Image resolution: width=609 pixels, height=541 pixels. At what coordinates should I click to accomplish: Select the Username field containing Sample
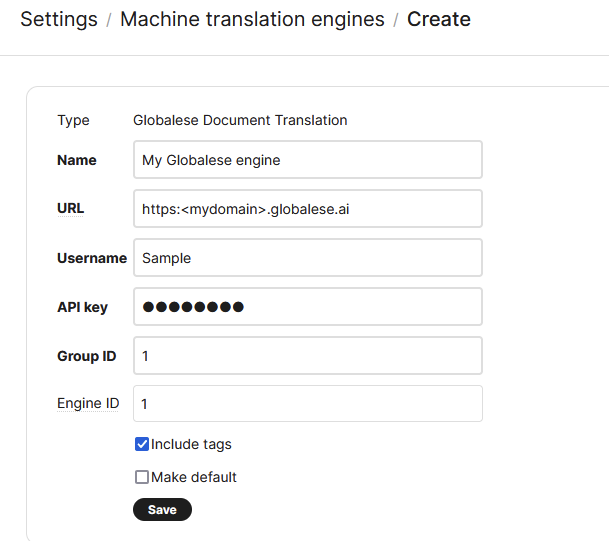[307, 258]
